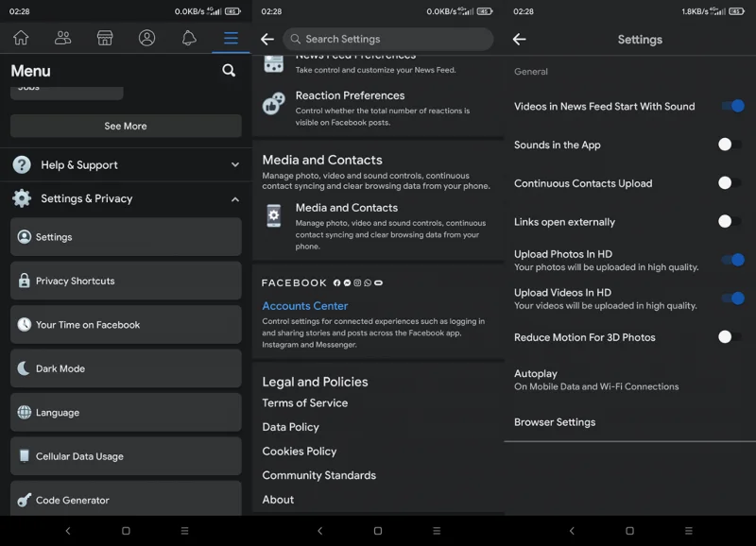Tap the clock icon on Your Time on Facebook
This screenshot has width=756, height=546.
25,324
